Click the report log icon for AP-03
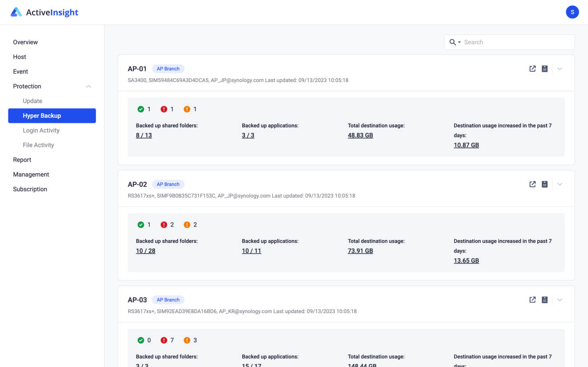 tap(544, 300)
